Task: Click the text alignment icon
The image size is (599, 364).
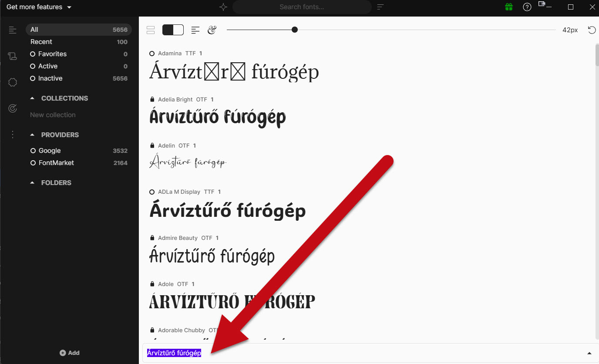Action: 195,30
